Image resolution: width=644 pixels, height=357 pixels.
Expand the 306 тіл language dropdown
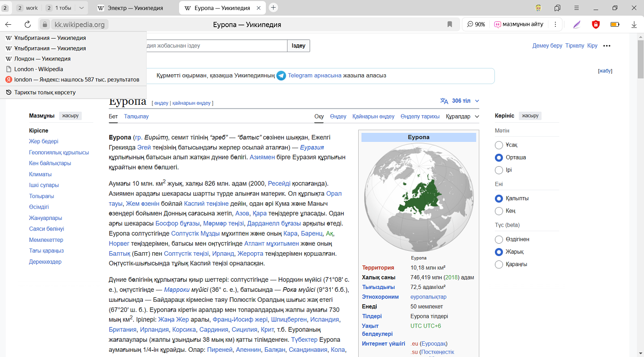point(460,101)
